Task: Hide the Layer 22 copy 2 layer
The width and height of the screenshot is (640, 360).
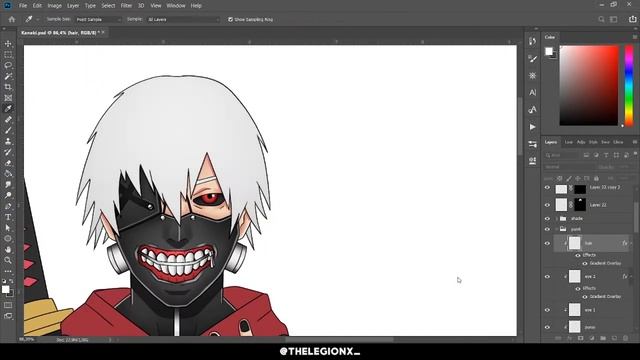Action: 547,187
